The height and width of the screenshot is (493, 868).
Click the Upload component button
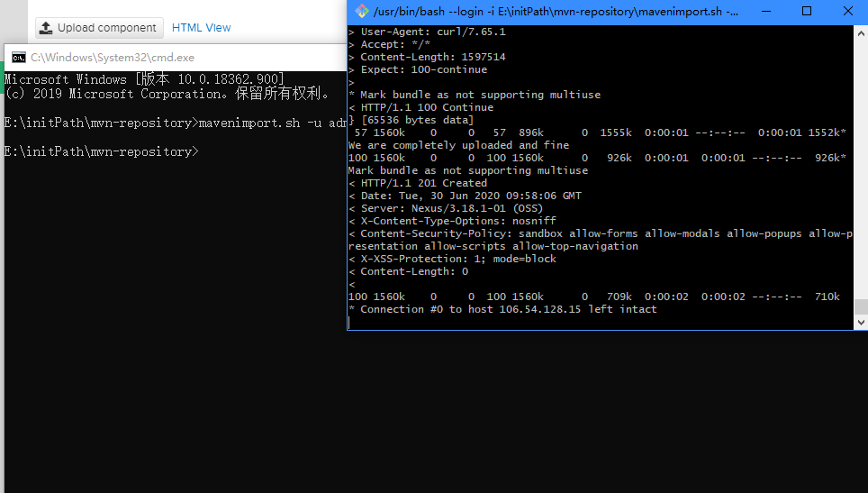coord(100,28)
